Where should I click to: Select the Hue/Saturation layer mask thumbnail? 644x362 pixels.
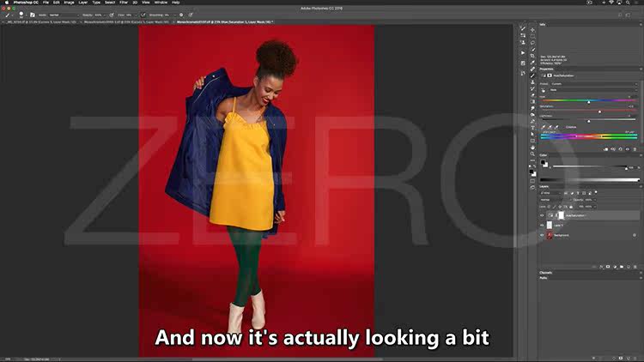click(x=561, y=215)
